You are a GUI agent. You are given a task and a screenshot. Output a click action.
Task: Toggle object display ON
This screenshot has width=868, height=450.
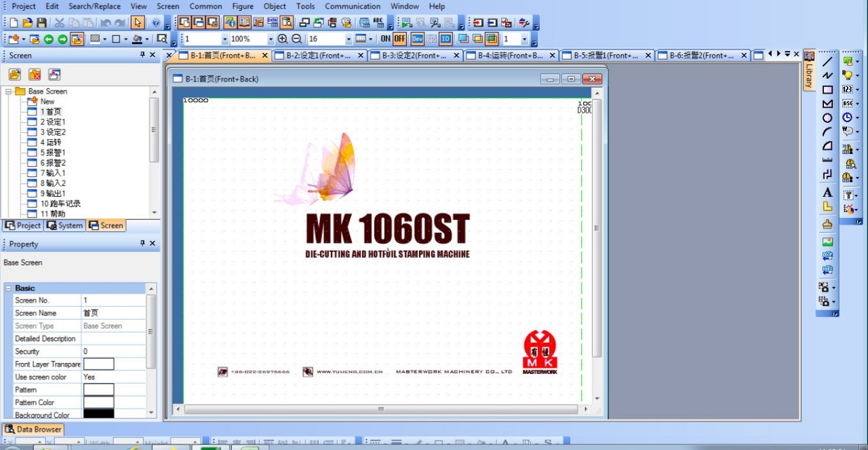point(385,39)
